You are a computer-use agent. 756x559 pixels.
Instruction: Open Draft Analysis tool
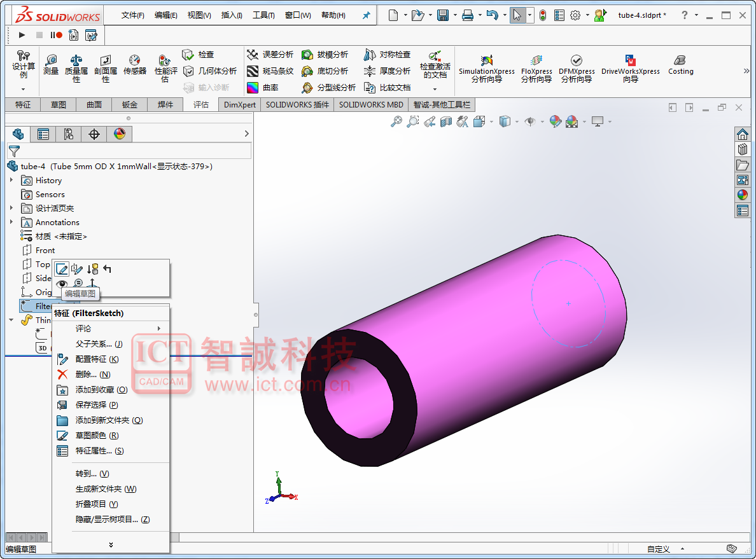325,55
